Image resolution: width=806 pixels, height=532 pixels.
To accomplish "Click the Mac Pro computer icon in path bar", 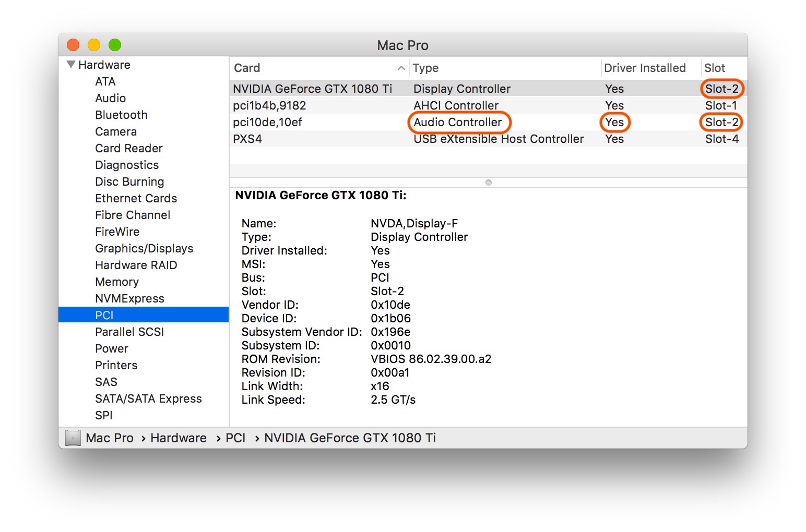I will pyautogui.click(x=73, y=438).
